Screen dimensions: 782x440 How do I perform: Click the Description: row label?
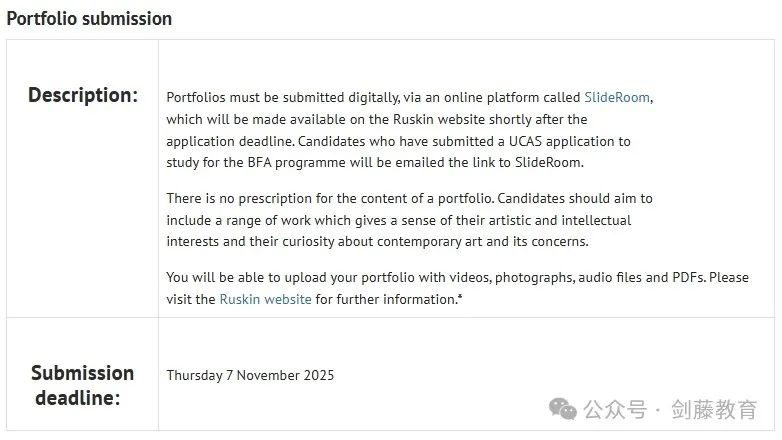83,95
